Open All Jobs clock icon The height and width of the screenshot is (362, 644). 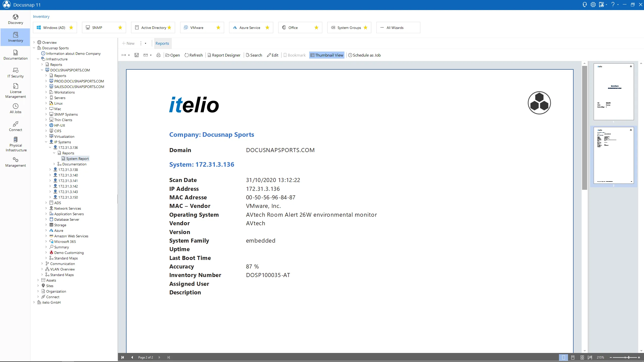click(x=15, y=109)
